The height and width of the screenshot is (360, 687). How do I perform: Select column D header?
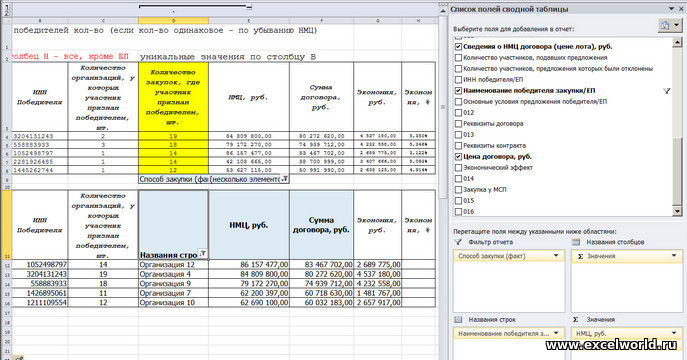pyautogui.click(x=173, y=21)
